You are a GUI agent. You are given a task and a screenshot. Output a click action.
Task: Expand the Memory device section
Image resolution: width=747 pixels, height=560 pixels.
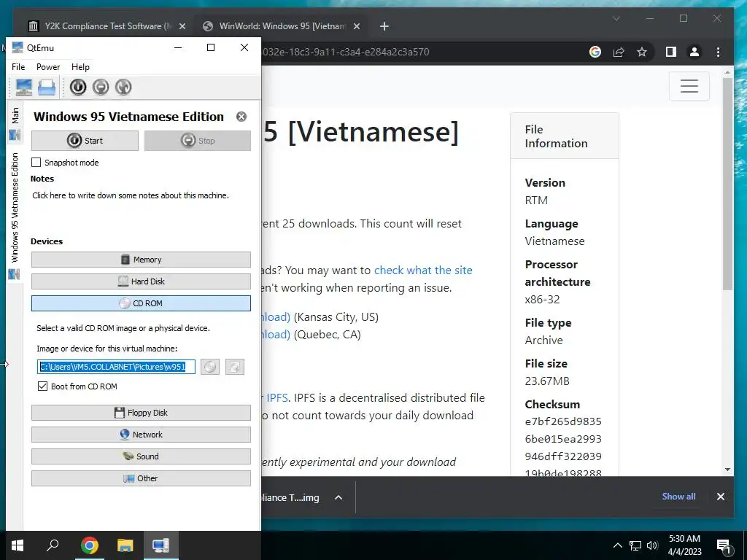coord(141,260)
